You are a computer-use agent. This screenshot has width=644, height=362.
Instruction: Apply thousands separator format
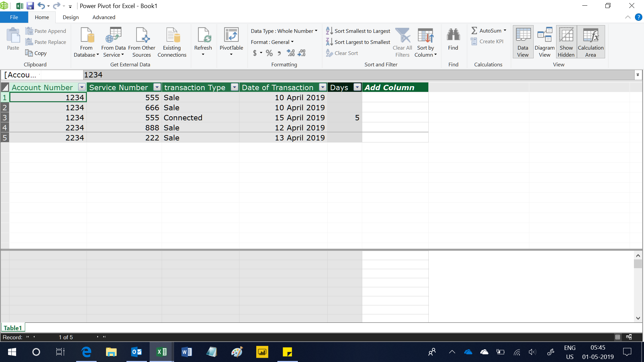(279, 53)
